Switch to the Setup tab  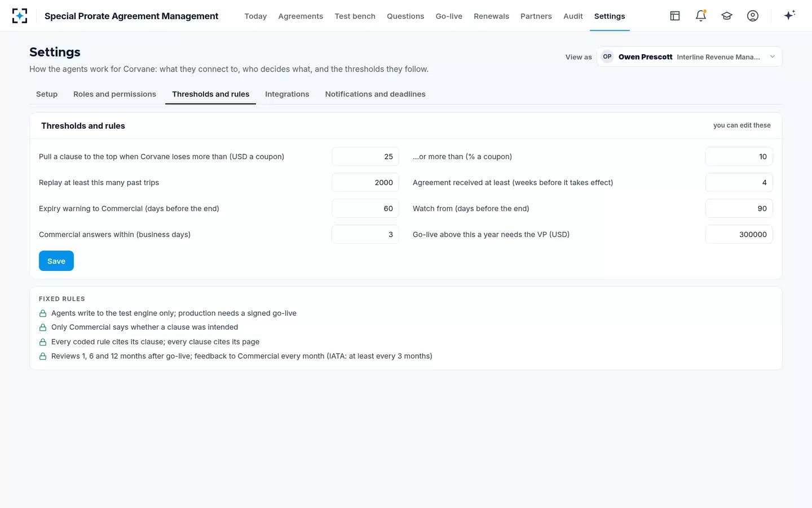[x=47, y=94]
